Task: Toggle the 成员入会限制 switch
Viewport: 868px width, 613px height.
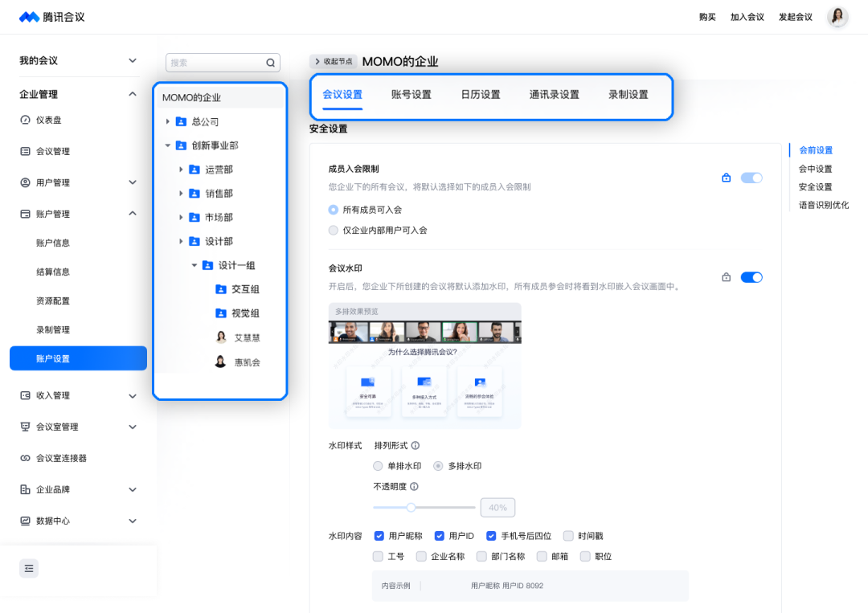Action: [751, 178]
